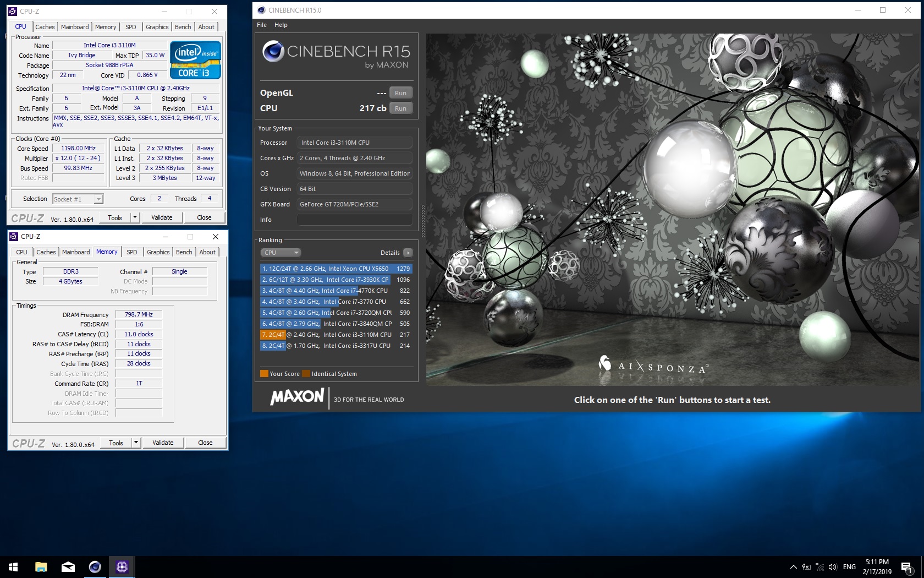Screen dimensions: 924x578
Task: Open Mail app from taskbar
Action: tap(68, 567)
